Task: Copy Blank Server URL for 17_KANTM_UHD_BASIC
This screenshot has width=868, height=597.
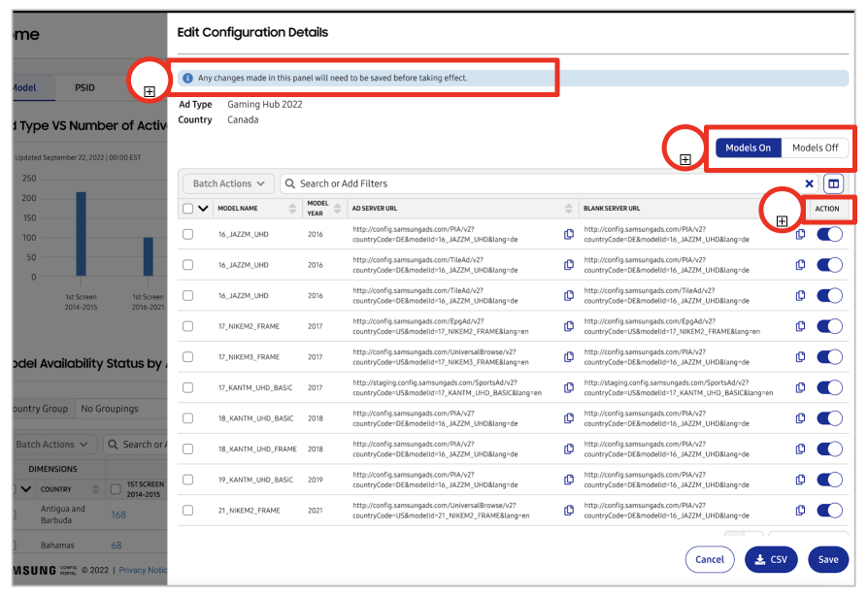Action: [x=800, y=387]
